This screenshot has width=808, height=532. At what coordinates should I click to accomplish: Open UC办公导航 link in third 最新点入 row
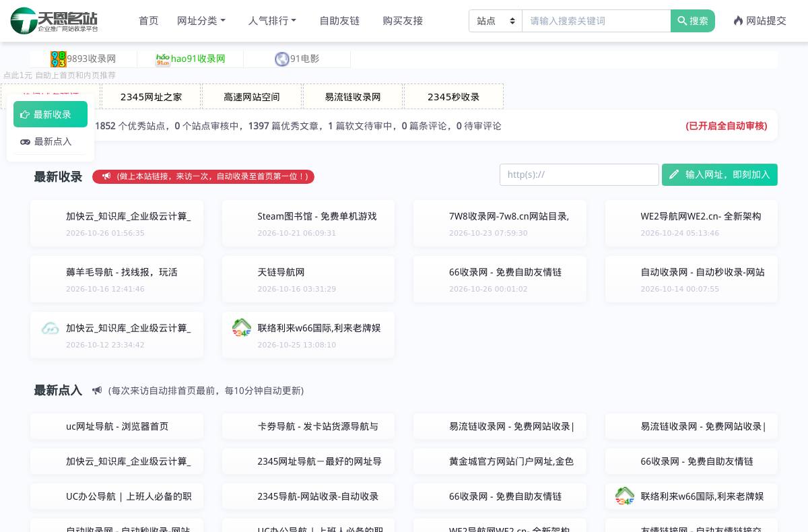(116, 496)
